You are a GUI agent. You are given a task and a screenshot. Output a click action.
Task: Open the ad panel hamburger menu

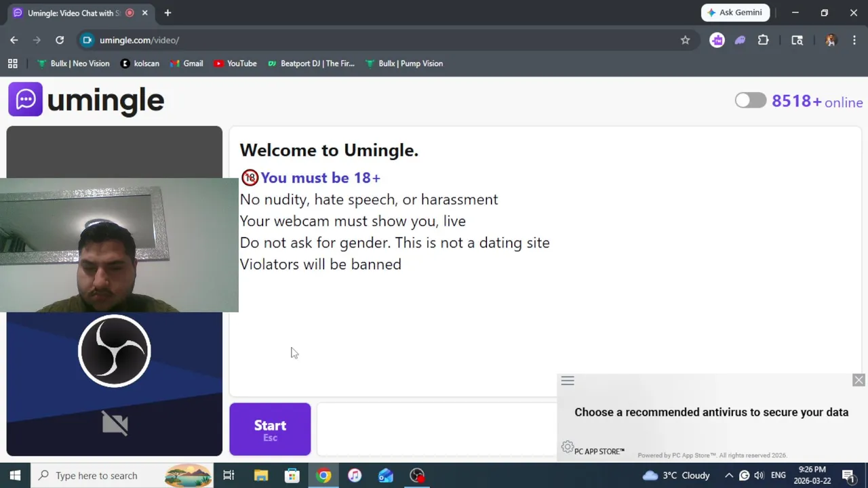tap(568, 381)
